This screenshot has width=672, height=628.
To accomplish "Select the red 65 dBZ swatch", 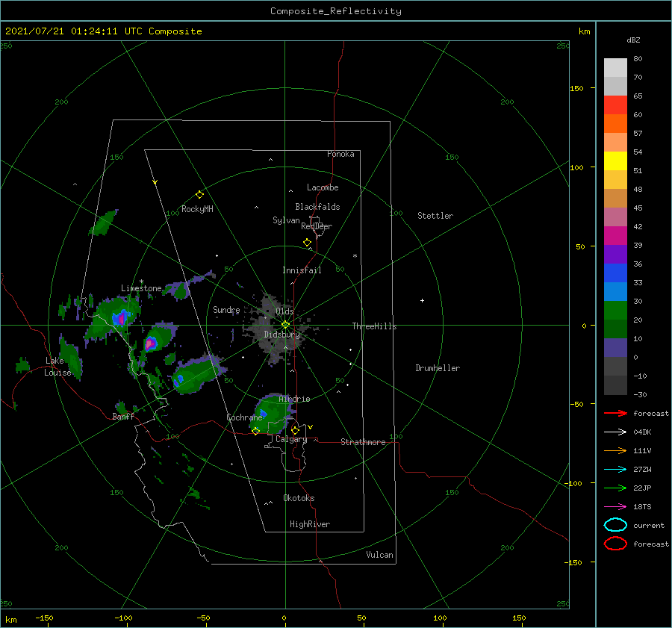I will pyautogui.click(x=615, y=105).
